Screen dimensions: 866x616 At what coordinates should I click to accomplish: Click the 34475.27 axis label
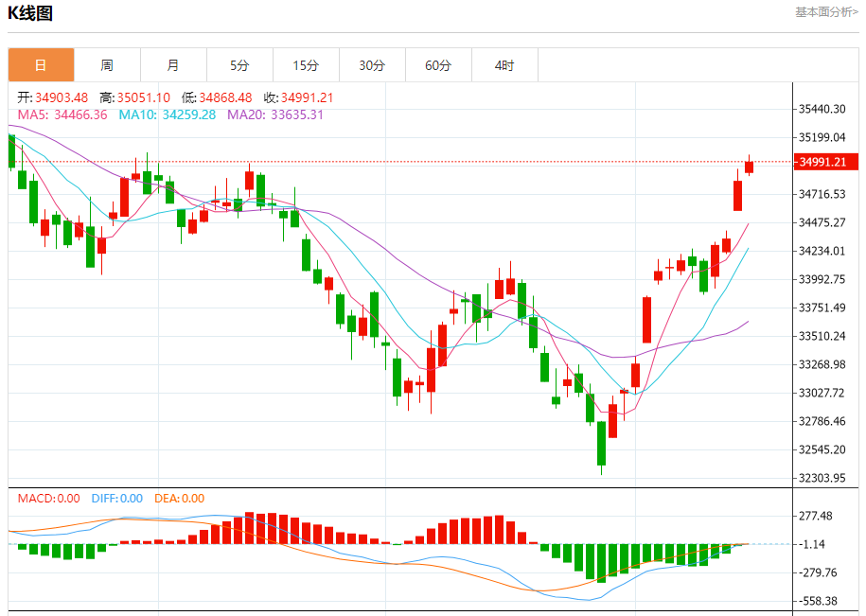coord(822,222)
